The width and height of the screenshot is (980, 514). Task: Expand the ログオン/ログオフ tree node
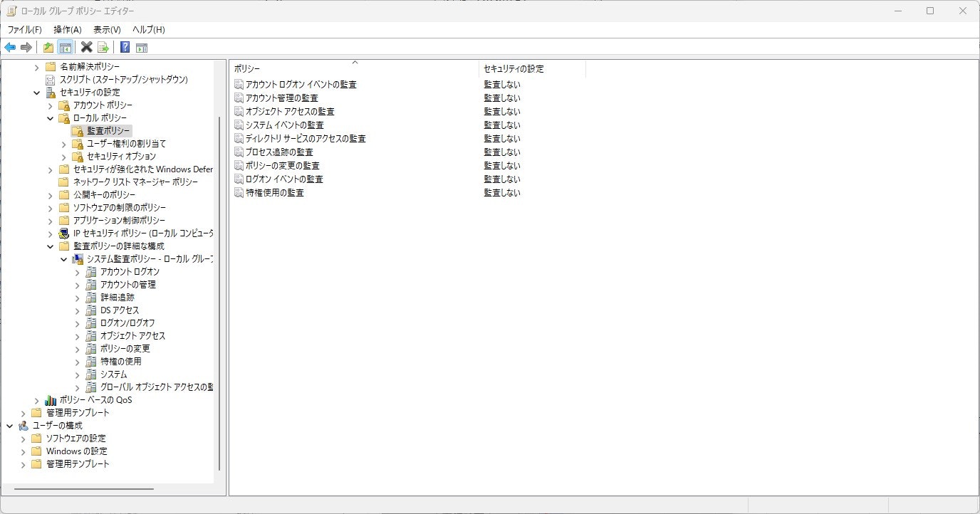point(78,323)
